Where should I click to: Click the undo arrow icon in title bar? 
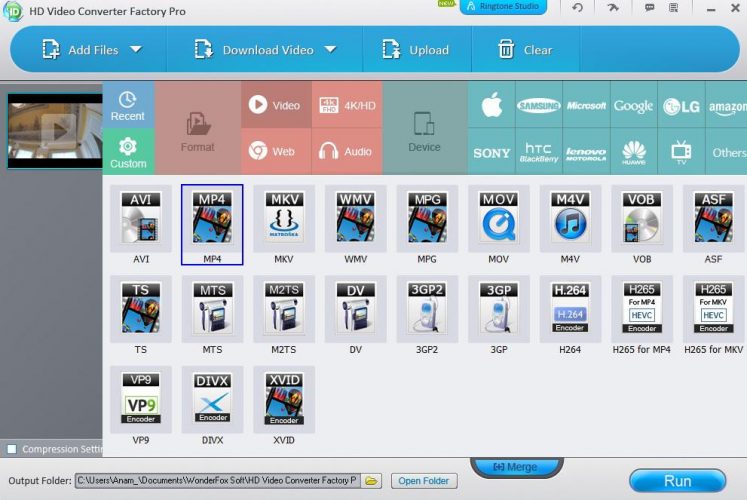577,7
